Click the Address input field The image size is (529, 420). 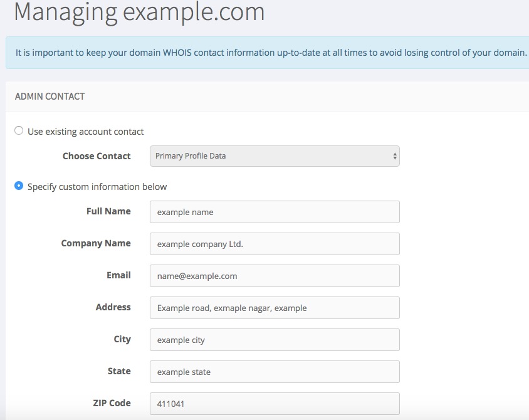[x=275, y=308]
